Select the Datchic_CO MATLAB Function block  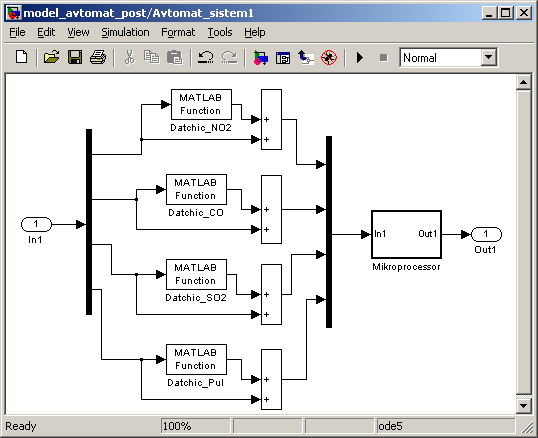196,189
